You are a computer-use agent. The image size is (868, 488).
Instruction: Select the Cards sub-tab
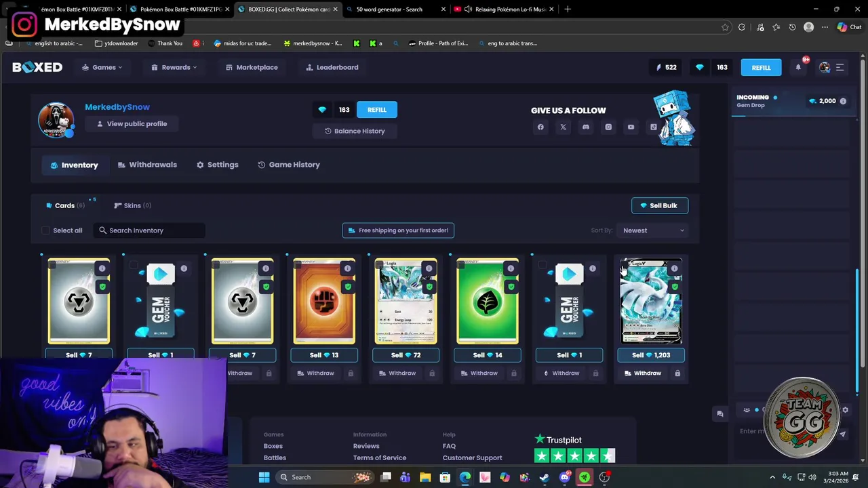[65, 205]
